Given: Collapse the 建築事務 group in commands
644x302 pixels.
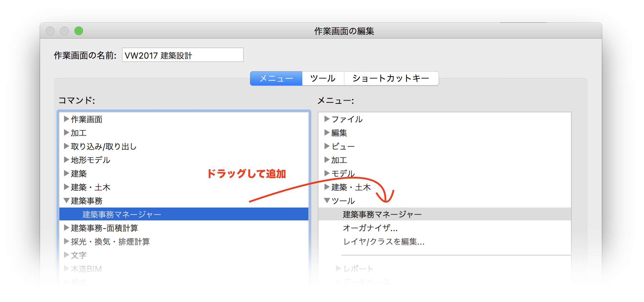Looking at the screenshot, I should [66, 200].
